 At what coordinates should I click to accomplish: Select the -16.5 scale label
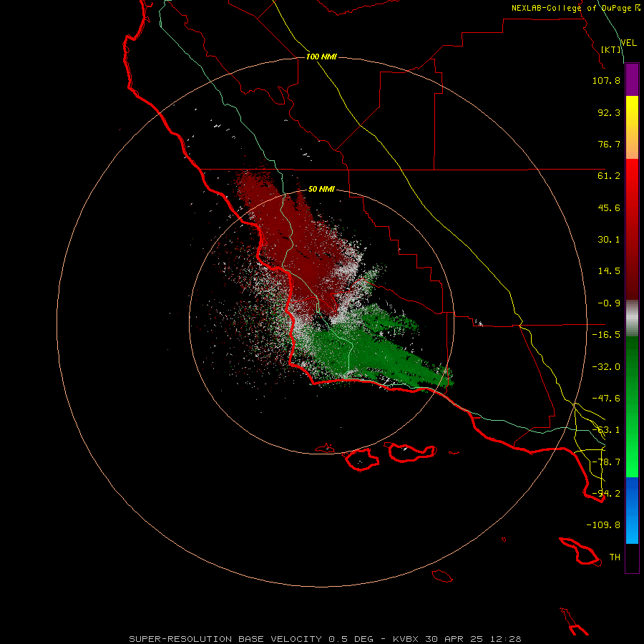(606, 335)
